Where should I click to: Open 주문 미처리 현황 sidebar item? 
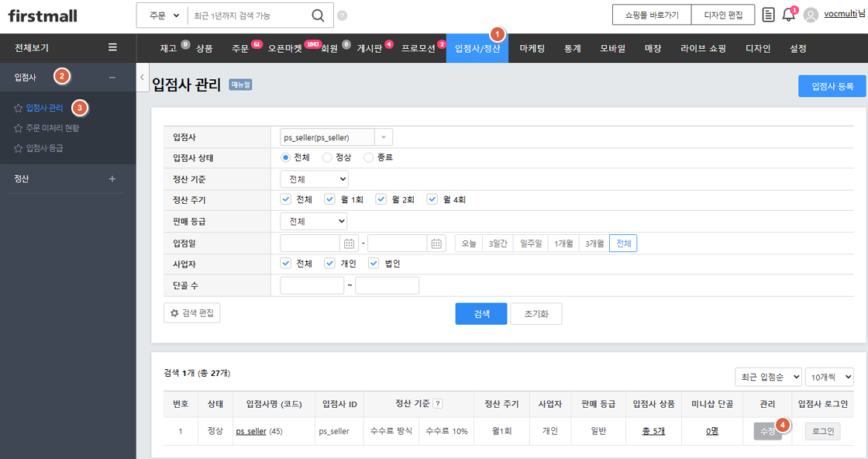coord(53,128)
